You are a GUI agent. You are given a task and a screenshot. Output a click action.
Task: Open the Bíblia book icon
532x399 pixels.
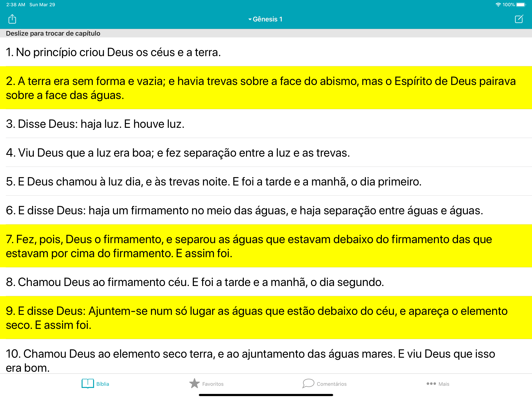click(88, 384)
